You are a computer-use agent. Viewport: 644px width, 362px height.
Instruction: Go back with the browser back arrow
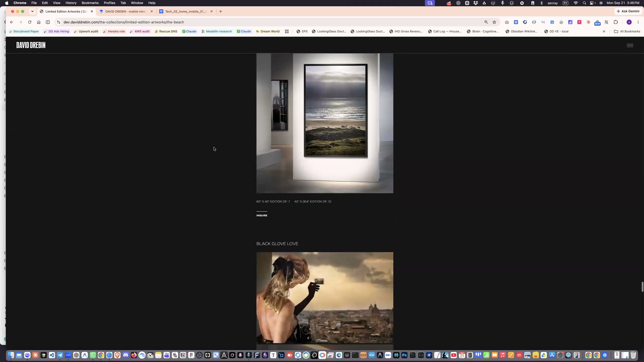(12, 22)
